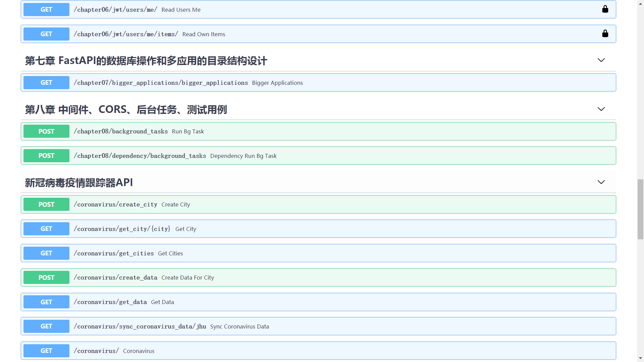Collapse 新冠病毒疫情跟踪器API section chevron

pos(601,182)
